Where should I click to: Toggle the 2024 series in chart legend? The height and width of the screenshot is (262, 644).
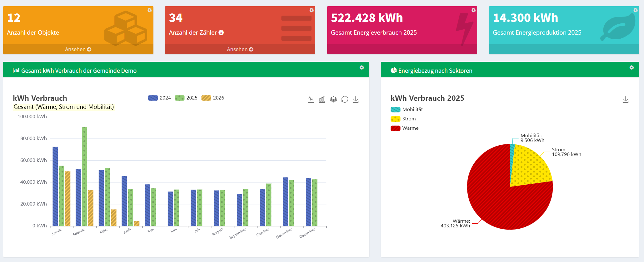click(159, 98)
